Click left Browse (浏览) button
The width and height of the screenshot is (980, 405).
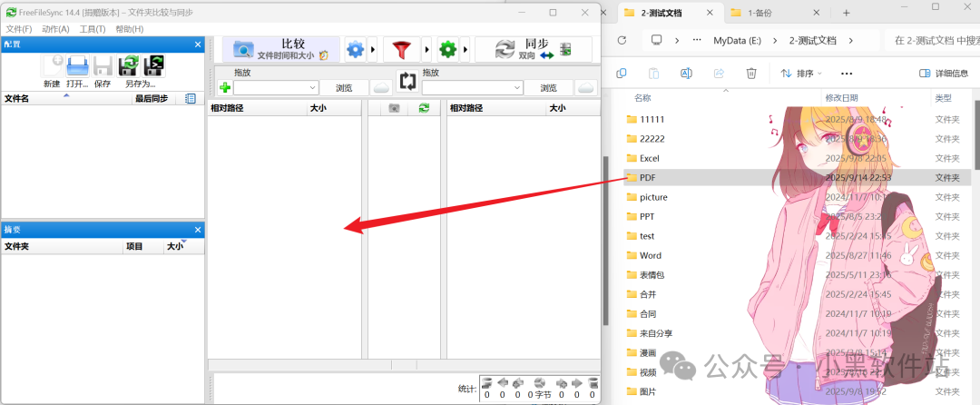coord(344,87)
